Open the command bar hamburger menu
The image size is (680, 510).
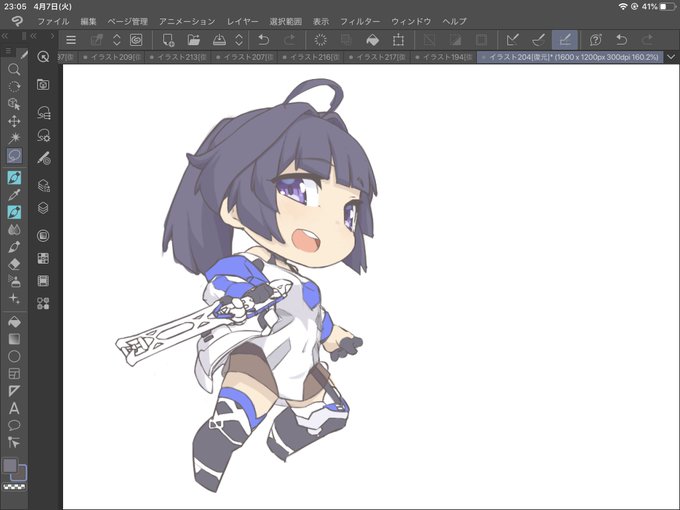(x=71, y=40)
